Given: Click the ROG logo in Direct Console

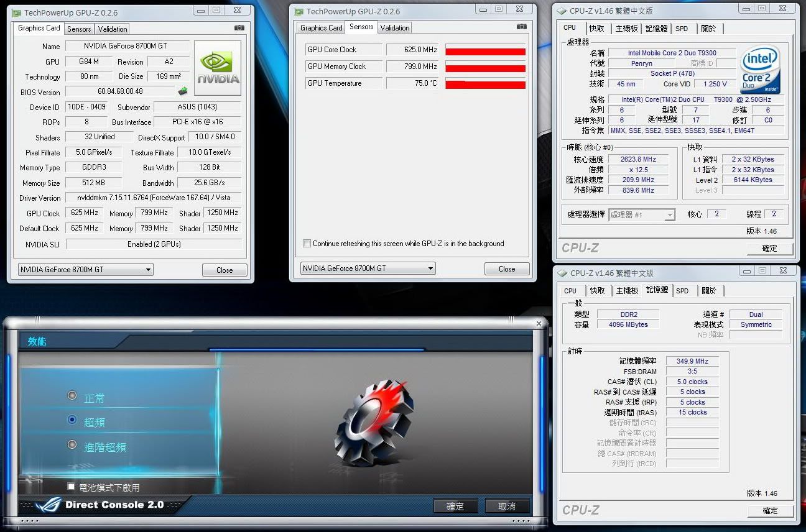Looking at the screenshot, I should pyautogui.click(x=48, y=505).
